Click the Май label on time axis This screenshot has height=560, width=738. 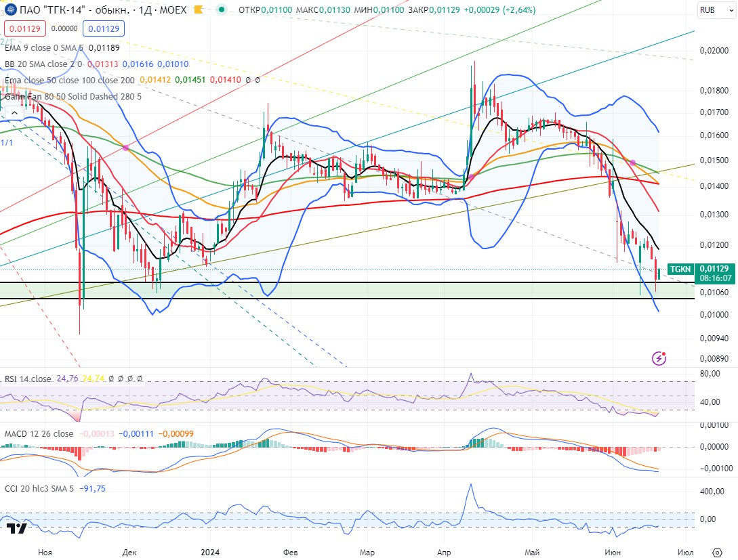[x=531, y=552]
